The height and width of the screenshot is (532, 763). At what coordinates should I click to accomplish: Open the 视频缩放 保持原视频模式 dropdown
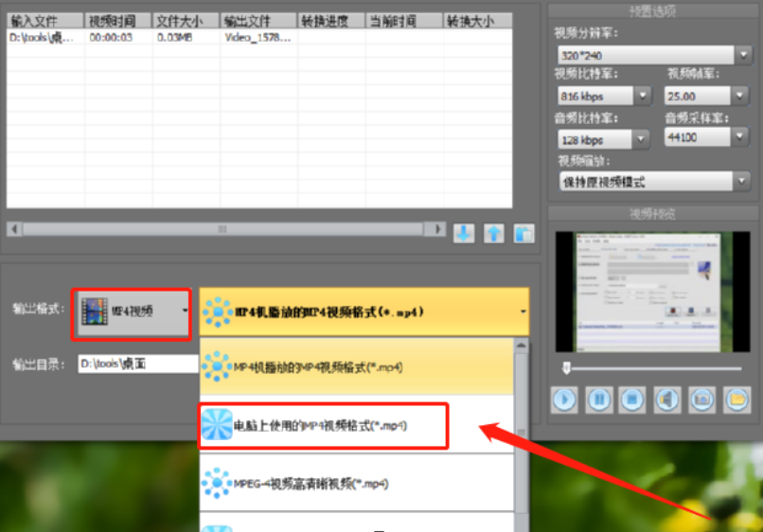tap(741, 182)
